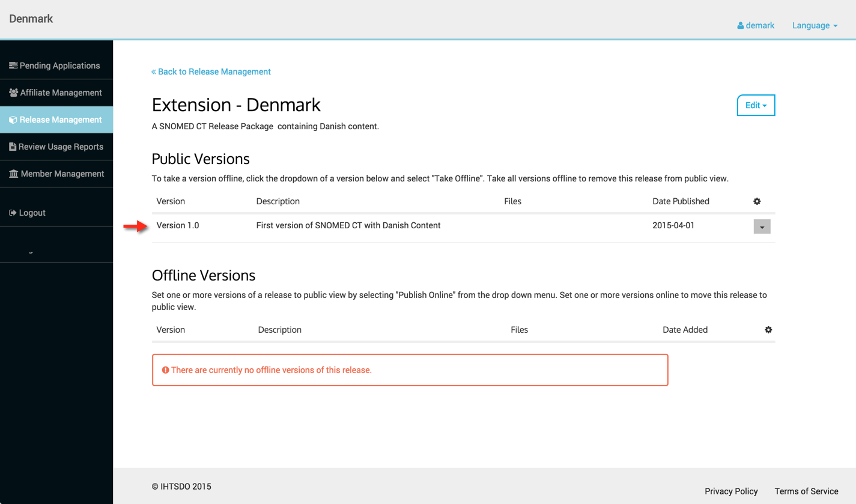Click Files header in Public Versions
This screenshot has width=856, height=504.
pos(512,201)
